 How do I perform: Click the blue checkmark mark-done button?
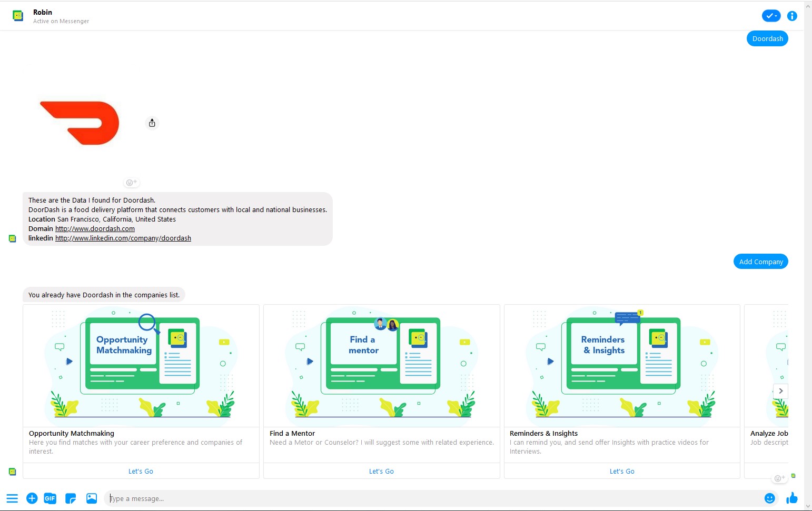(771, 16)
